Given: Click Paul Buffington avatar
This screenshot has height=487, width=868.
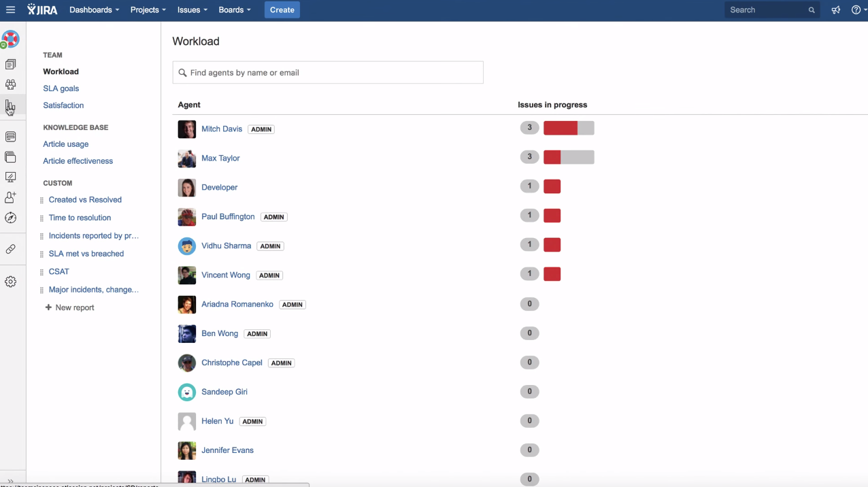Looking at the screenshot, I should (187, 217).
